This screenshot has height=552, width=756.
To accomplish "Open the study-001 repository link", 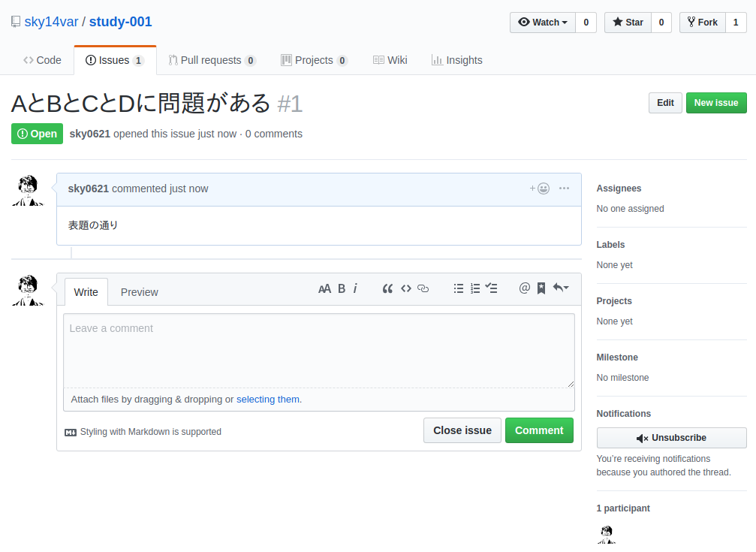I will tap(121, 22).
